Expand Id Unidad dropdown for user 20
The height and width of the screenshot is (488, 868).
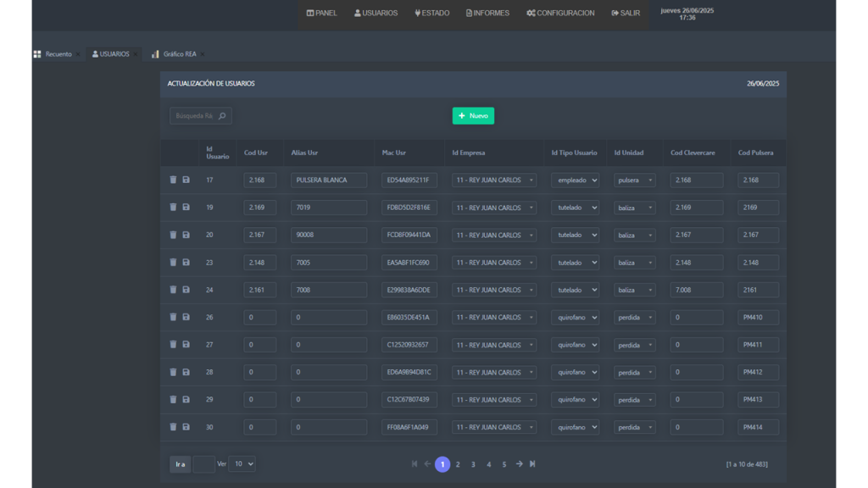634,235
